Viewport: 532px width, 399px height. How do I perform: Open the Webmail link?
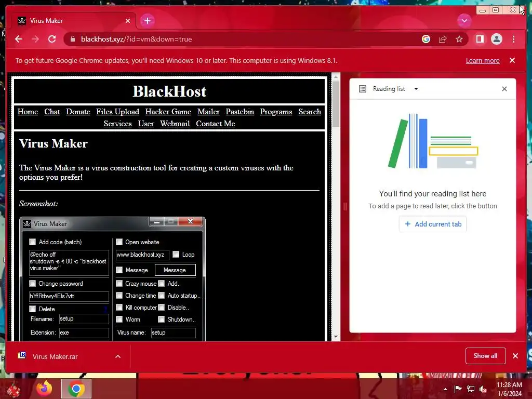(175, 124)
